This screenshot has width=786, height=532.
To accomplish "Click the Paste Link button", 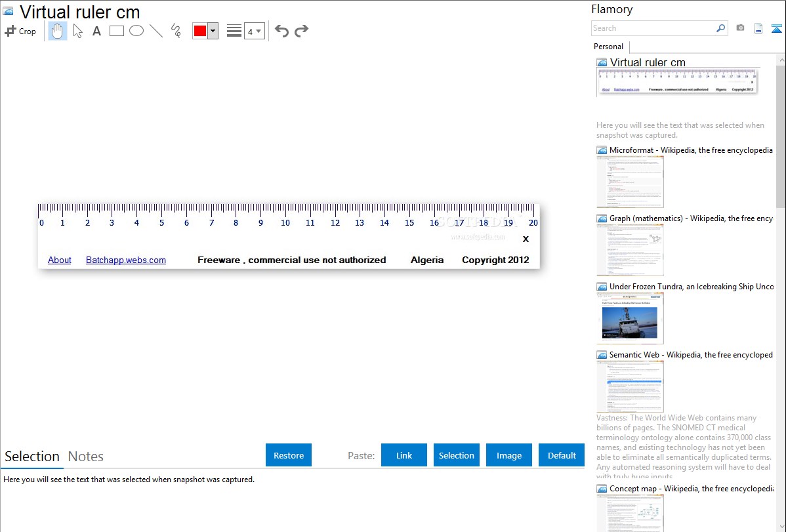I will (x=404, y=455).
